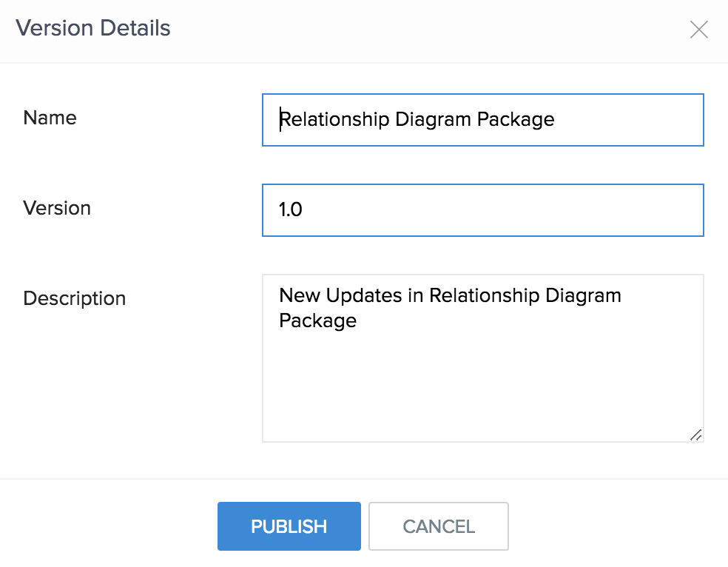728x567 pixels.
Task: Click the word "Diagram" in Description text
Action: (x=583, y=295)
